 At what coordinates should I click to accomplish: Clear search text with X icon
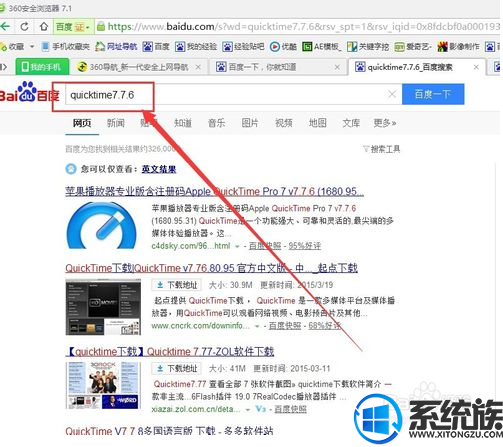point(392,95)
